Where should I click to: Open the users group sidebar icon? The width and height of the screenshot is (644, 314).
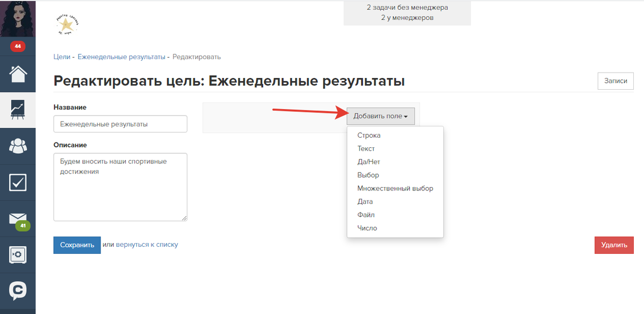[18, 146]
